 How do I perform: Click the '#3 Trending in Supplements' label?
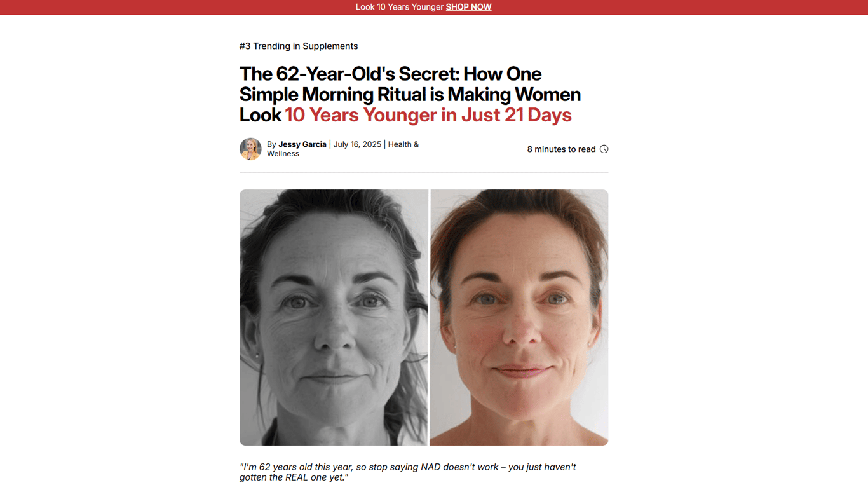coord(299,46)
